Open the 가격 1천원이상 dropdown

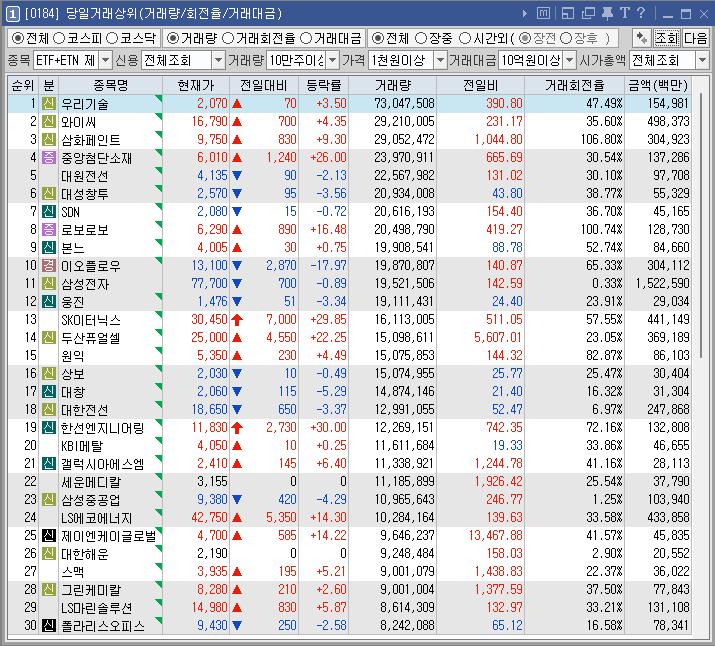click(440, 60)
